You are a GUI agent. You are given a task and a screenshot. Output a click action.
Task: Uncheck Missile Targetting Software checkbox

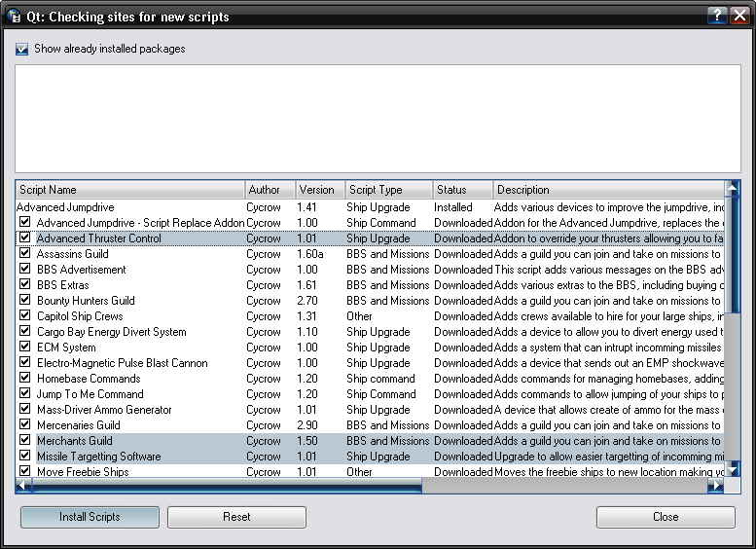[x=24, y=456]
